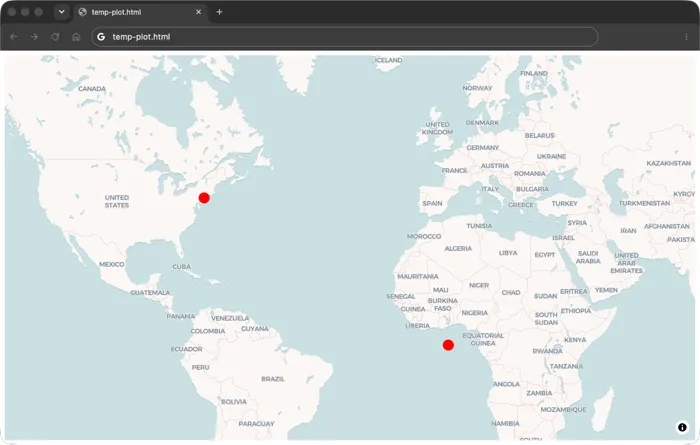Click the EQUATORIAL GUINEA map label
Image resolution: width=700 pixels, height=445 pixels.
[x=483, y=339]
